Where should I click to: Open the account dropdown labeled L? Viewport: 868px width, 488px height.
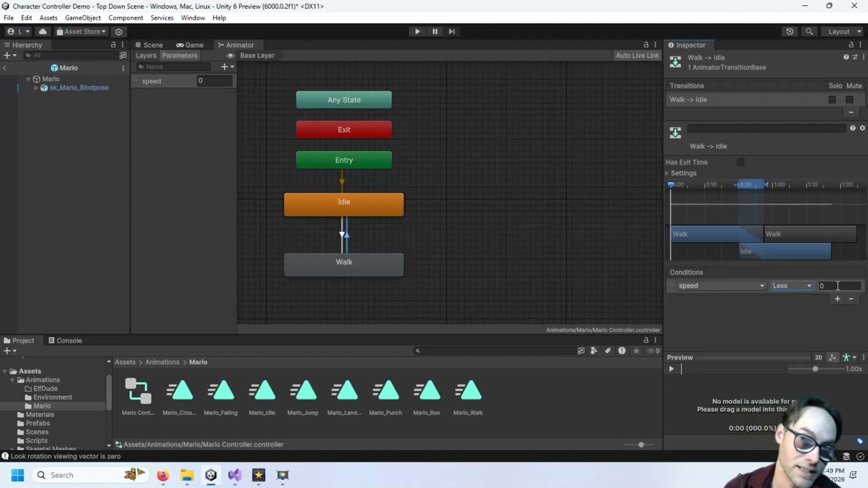click(x=18, y=31)
